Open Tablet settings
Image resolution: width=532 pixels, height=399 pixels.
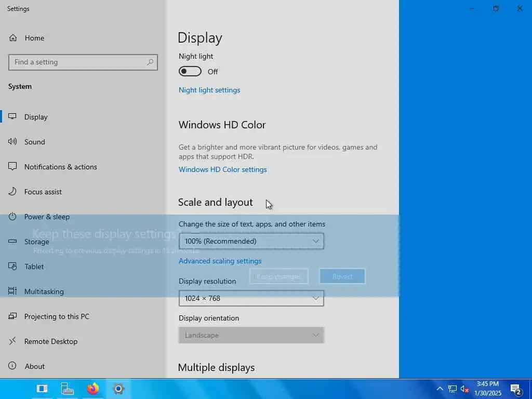tap(34, 267)
